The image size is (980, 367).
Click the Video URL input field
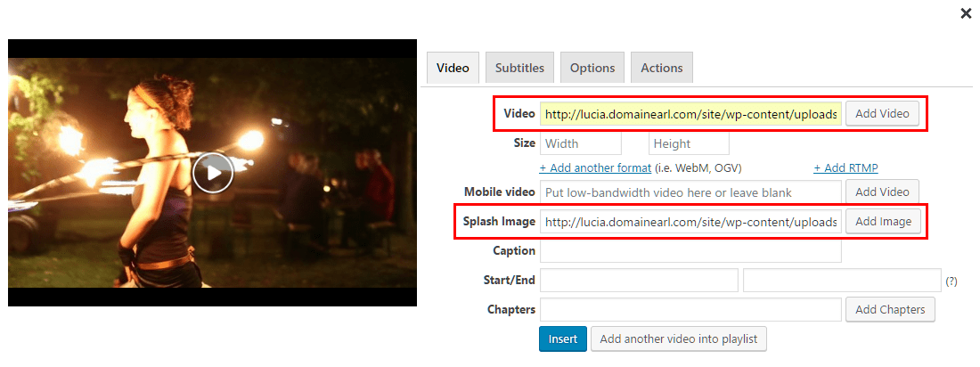690,114
